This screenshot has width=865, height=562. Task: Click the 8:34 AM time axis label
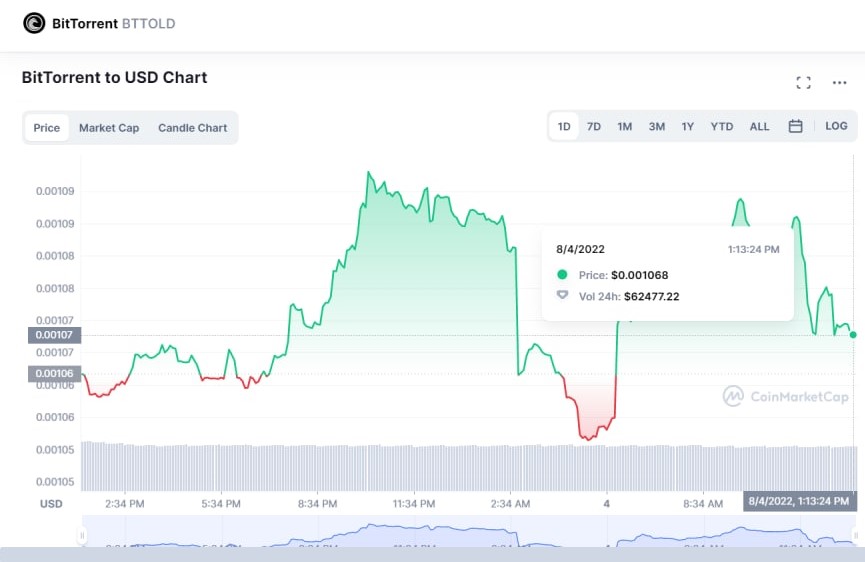[703, 504]
